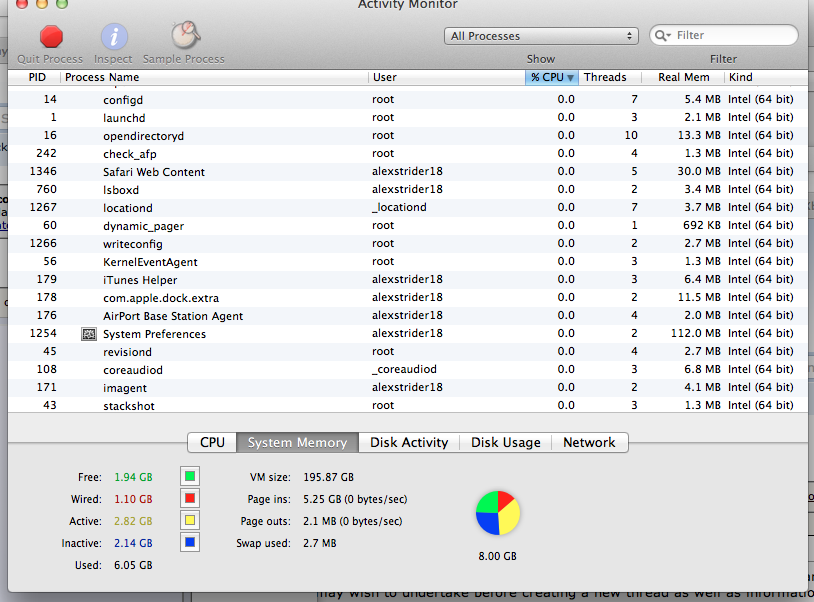Sort by Process Name column header
The width and height of the screenshot is (814, 602).
tap(214, 77)
